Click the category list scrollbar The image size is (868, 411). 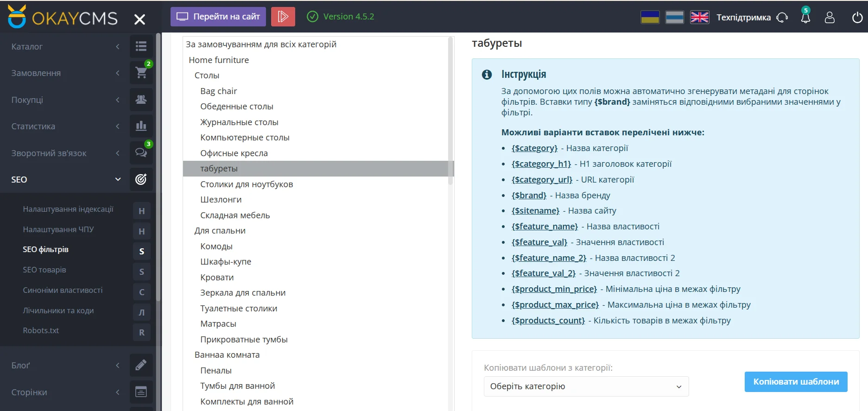click(450, 111)
